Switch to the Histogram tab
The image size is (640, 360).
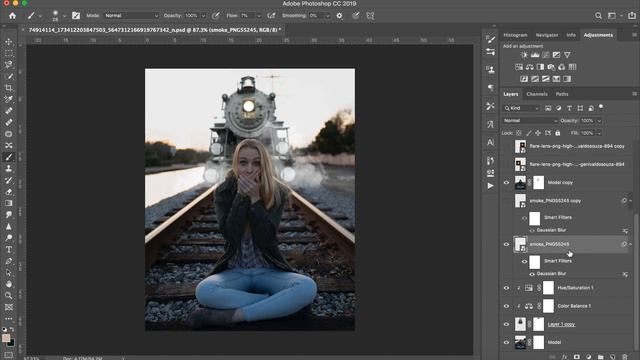click(515, 35)
